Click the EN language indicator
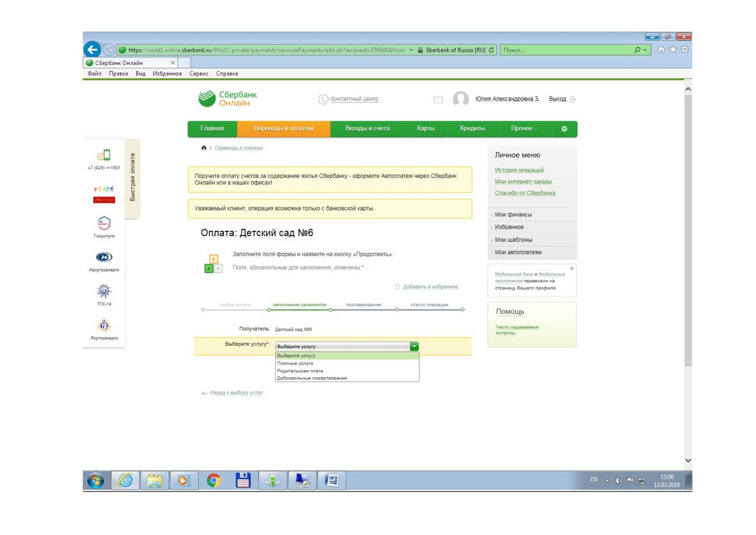Viewport: 756px width, 535px height. point(594,480)
